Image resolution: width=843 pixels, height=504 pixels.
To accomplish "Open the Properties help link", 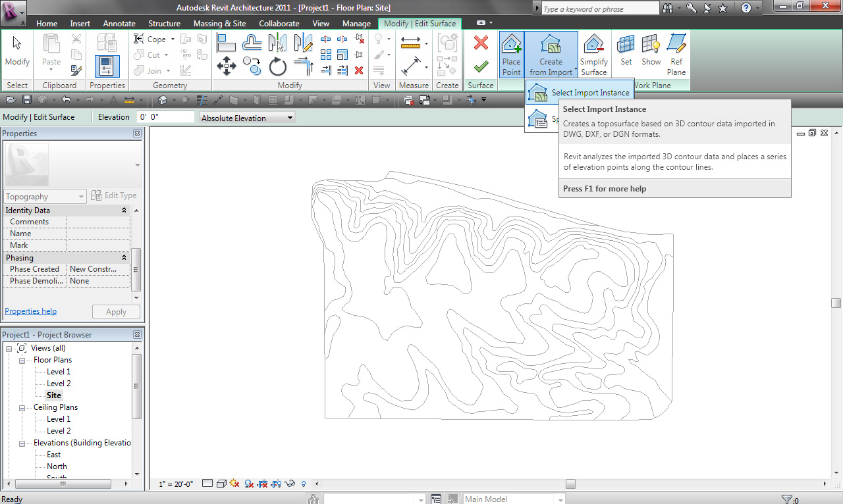I will (30, 311).
